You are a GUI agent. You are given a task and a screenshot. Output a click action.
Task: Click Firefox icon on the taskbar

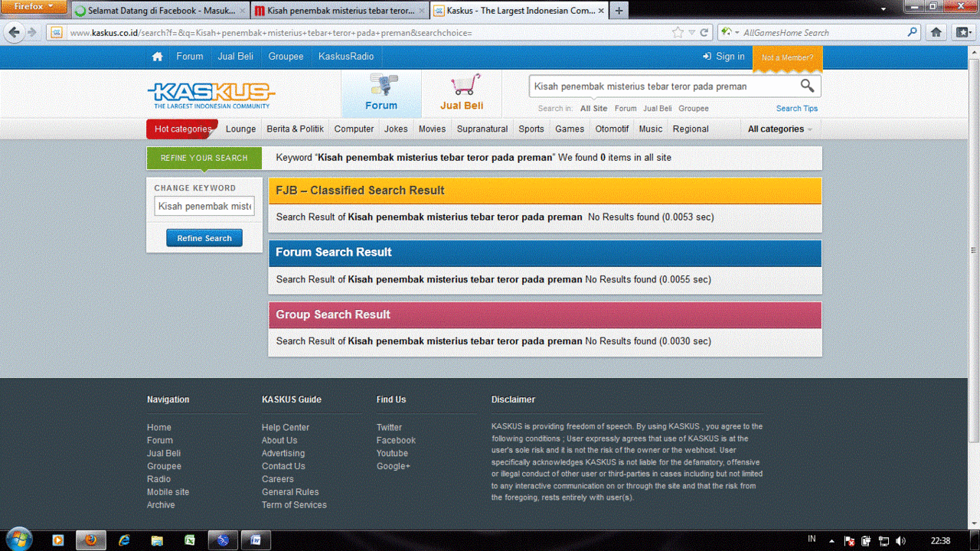click(91, 540)
